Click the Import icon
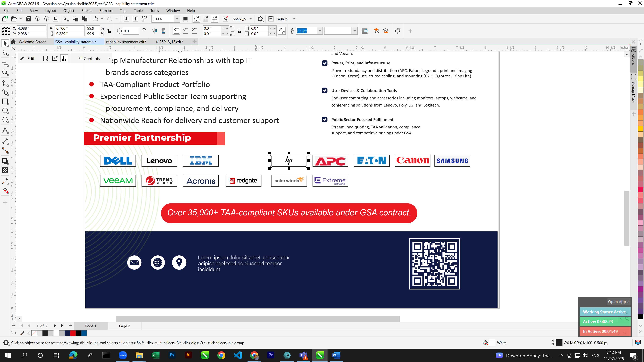This screenshot has height=362, width=644. pos(126,19)
